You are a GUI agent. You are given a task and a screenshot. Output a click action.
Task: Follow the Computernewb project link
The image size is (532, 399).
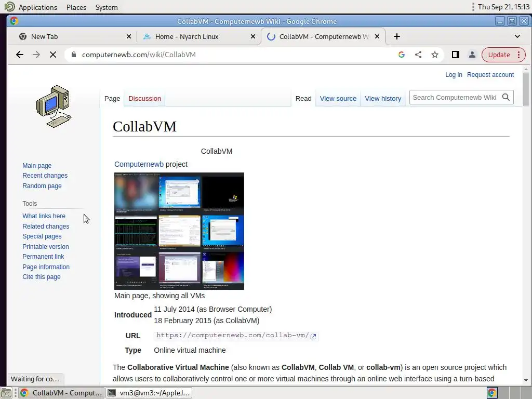pyautogui.click(x=139, y=164)
